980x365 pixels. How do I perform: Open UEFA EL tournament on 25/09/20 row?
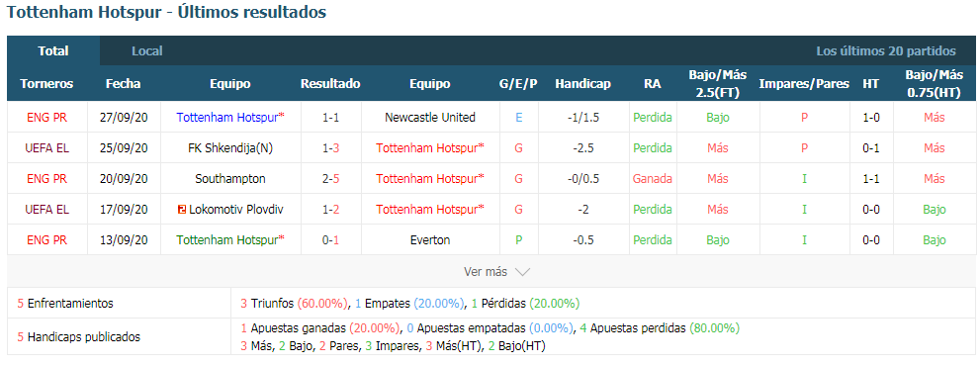[46, 148]
